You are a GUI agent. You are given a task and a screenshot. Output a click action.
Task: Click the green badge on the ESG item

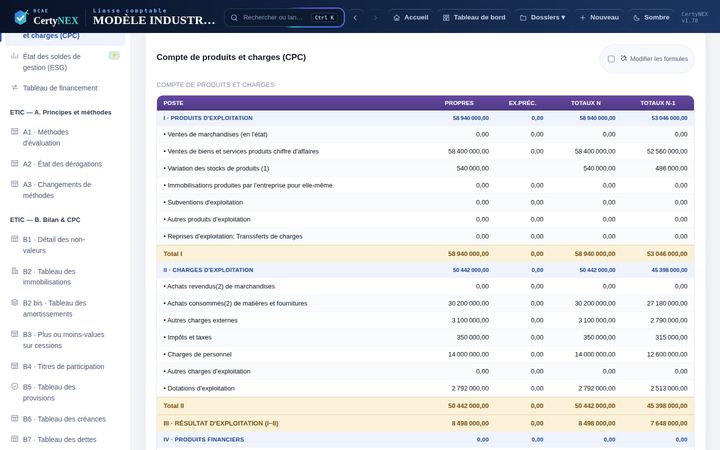click(x=114, y=56)
